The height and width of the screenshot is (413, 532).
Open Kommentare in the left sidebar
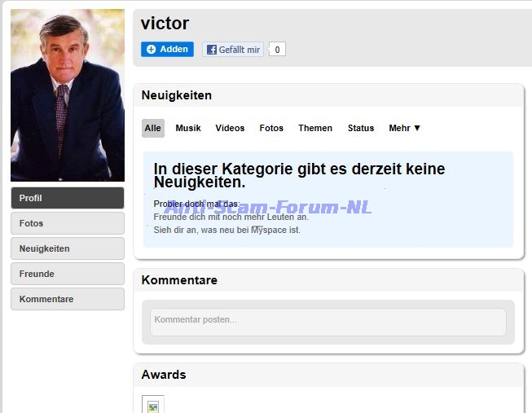click(67, 299)
